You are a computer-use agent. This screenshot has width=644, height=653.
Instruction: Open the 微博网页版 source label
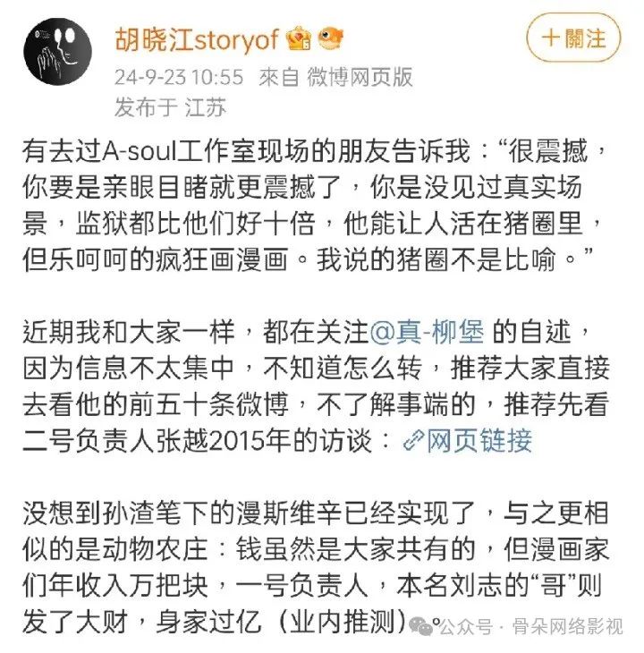pos(360,77)
